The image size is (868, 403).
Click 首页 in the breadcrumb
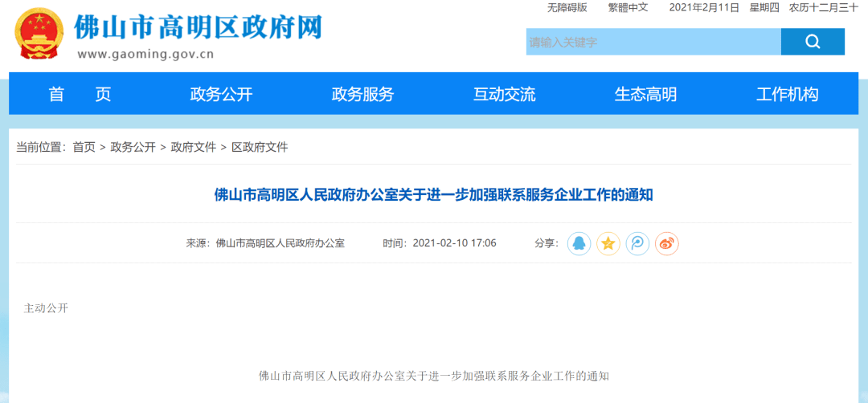84,147
